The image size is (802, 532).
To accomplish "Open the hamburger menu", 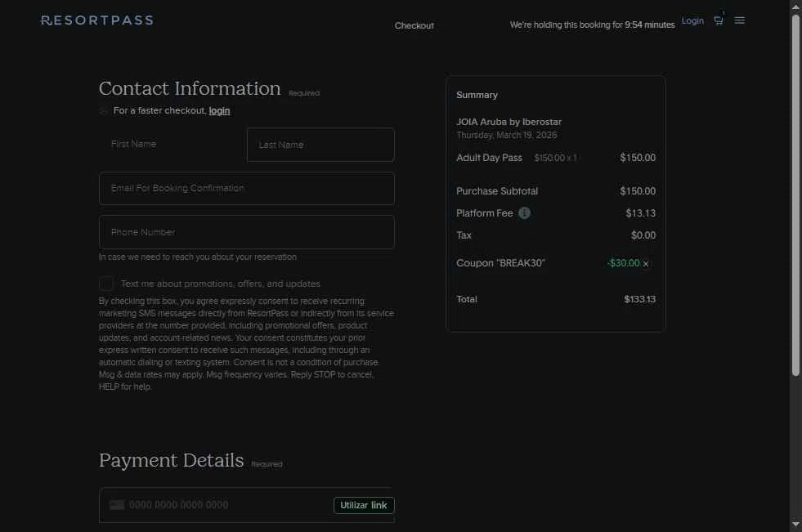I will click(740, 20).
